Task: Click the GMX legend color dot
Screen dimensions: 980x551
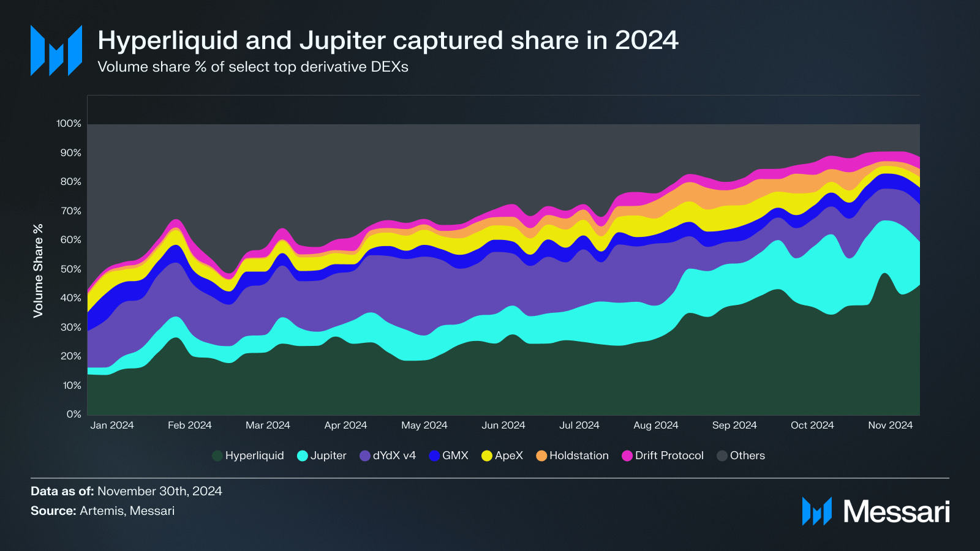Action: (434, 455)
